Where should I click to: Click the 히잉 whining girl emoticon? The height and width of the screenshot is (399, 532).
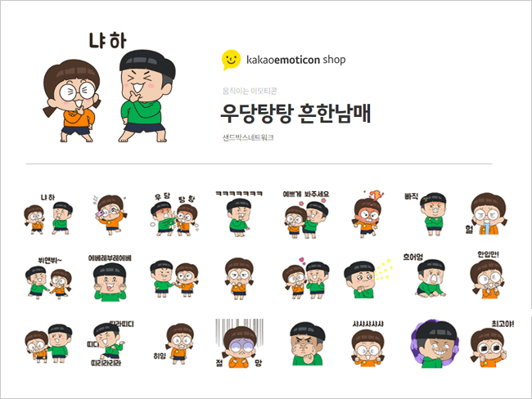[x=174, y=344]
